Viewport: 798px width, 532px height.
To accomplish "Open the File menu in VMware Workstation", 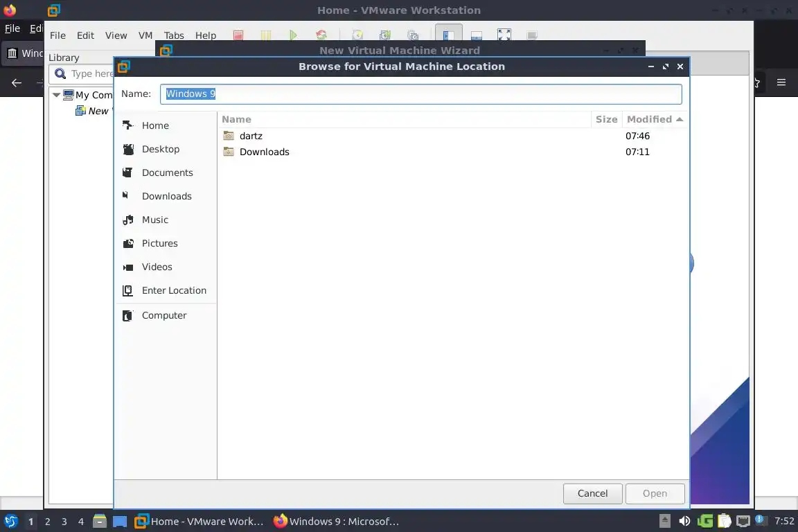I will point(57,35).
